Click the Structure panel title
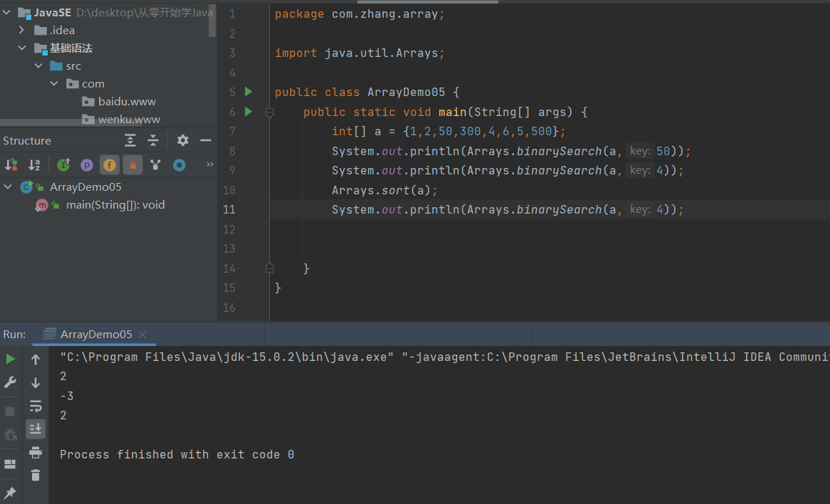 27,140
